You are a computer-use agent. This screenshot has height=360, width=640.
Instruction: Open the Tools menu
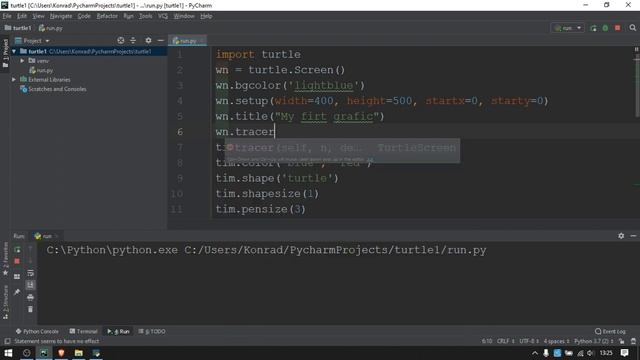[x=145, y=16]
